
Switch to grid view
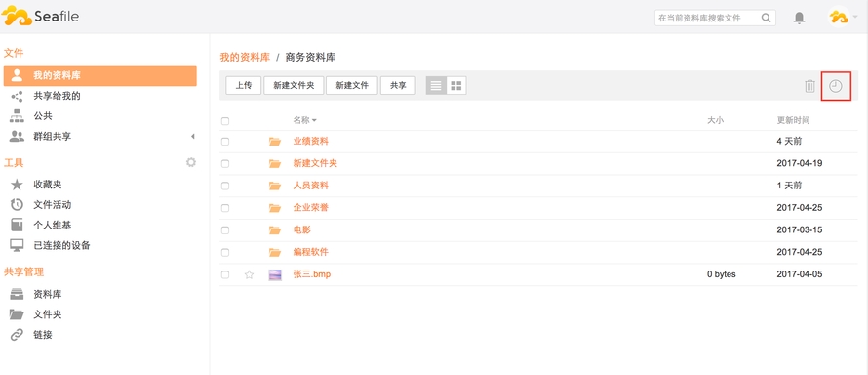(x=456, y=85)
